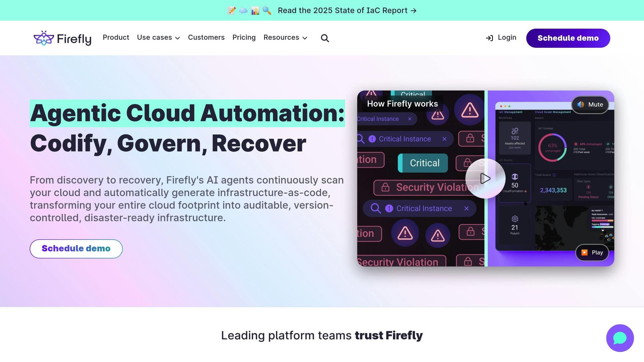Screen dimensions: 644x362
Task: Click the login arrow icon
Action: 489,38
